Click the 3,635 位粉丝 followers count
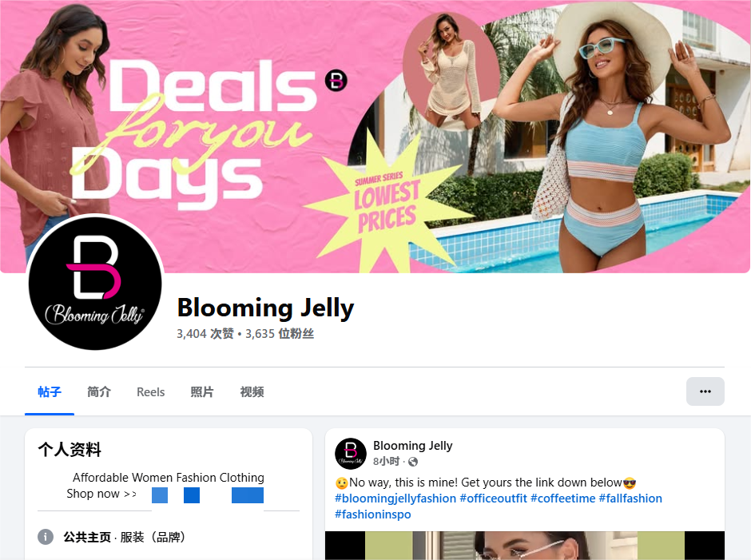Screen dimensions: 751x560 280,333
